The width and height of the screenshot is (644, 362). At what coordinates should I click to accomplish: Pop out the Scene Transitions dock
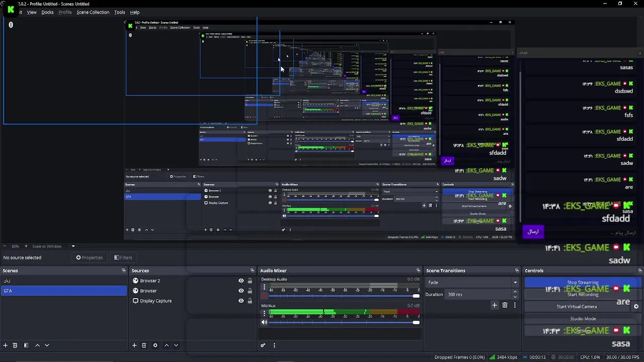coord(517,270)
